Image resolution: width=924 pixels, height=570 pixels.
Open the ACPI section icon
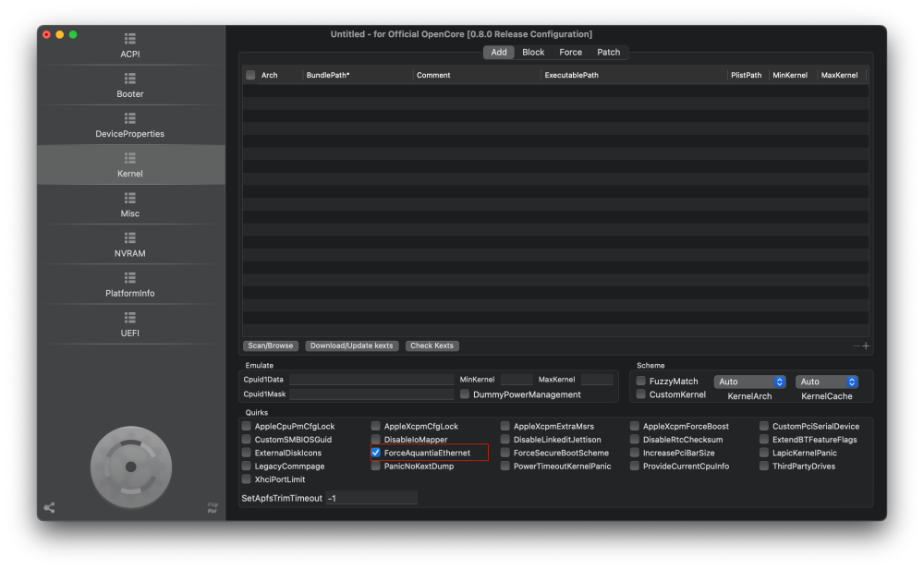130,39
